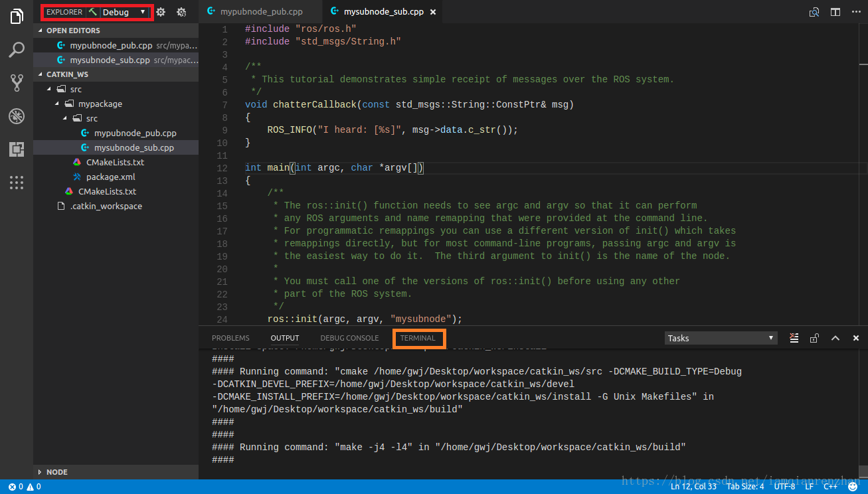The height and width of the screenshot is (494, 868).
Task: Collapse the mypackage folder
Action: 116,104
